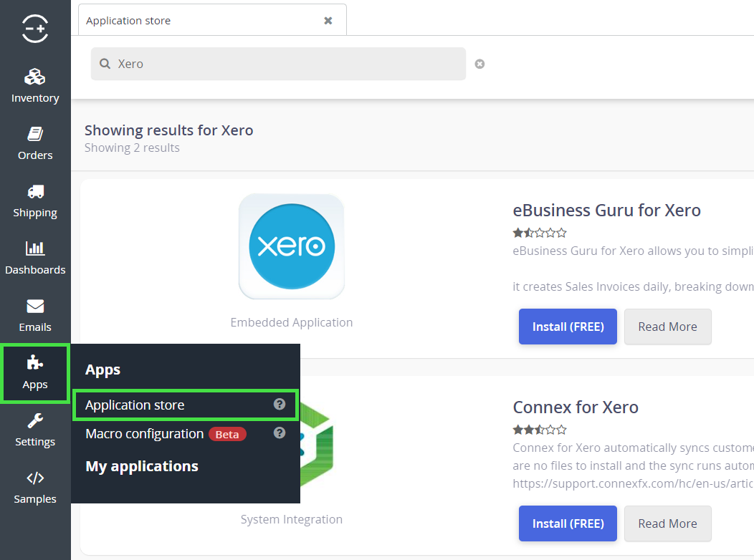Click the My applications menu heading
This screenshot has width=754, height=560.
pyautogui.click(x=142, y=466)
